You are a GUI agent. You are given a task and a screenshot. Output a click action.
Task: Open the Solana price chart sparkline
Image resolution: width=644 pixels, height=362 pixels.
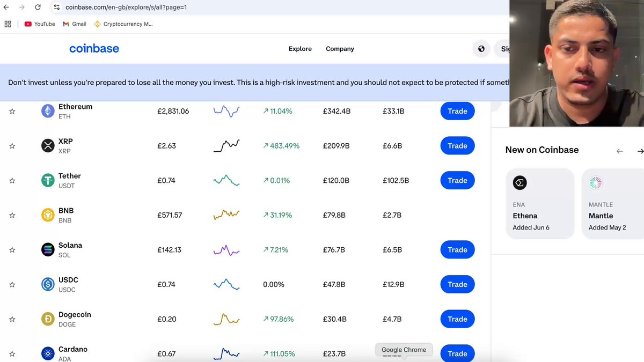point(226,250)
